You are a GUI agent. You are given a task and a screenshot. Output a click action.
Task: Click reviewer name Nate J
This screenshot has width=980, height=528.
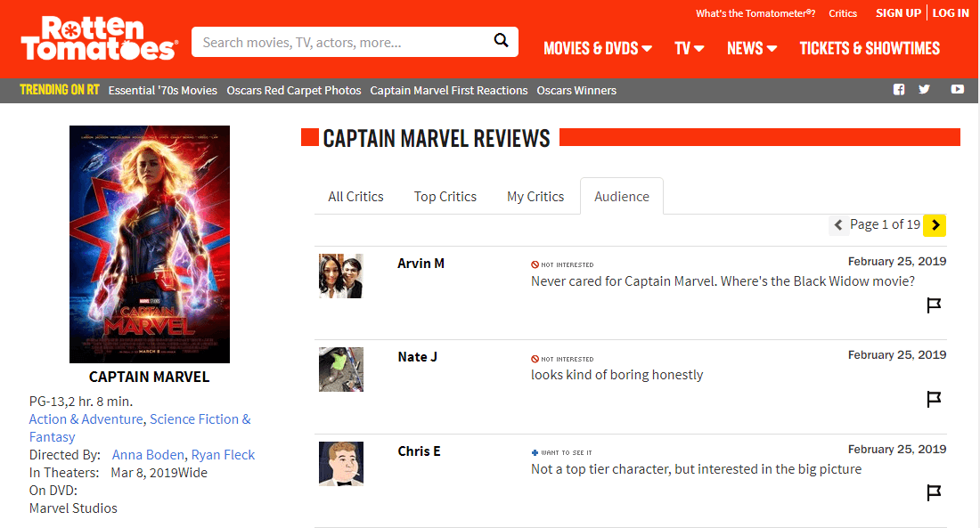coord(418,357)
